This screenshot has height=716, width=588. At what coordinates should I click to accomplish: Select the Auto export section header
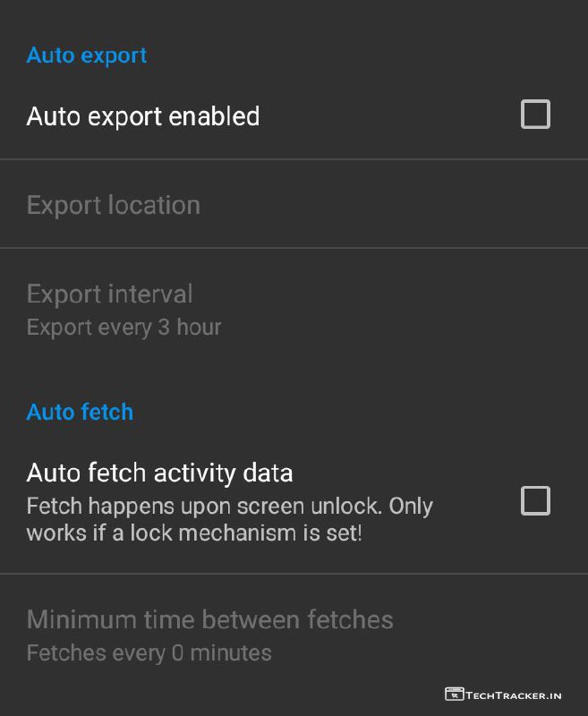tap(87, 55)
